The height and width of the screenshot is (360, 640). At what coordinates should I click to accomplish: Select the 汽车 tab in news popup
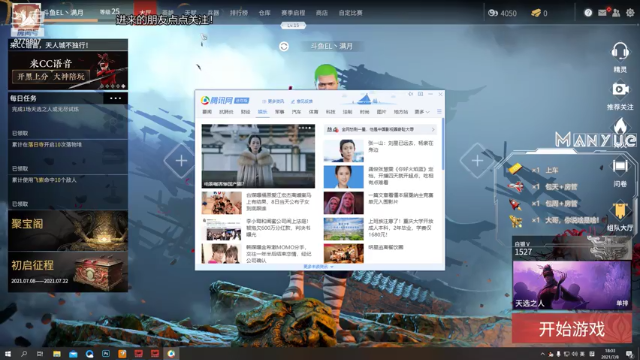(x=296, y=111)
